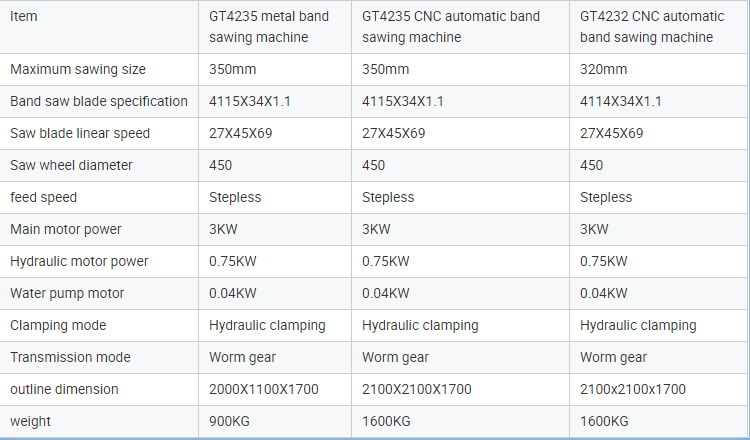The image size is (750, 440).
Task: Click the "Band saw blade specification" label
Action: coord(99,101)
